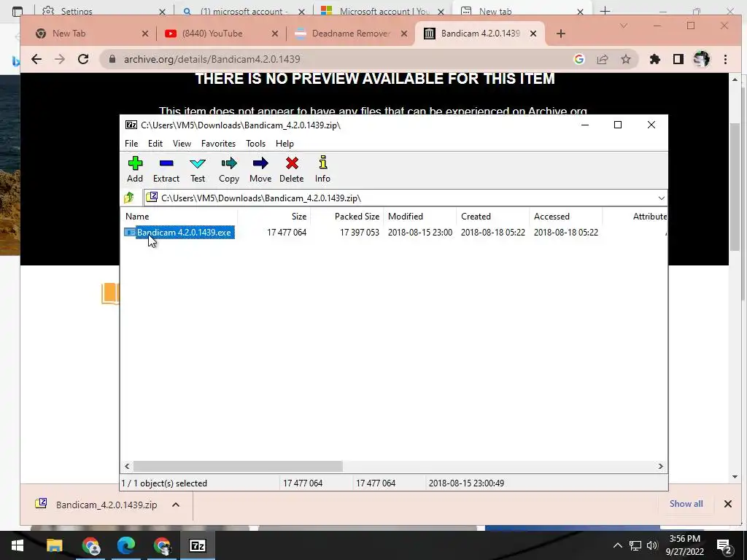Image resolution: width=747 pixels, height=560 pixels.
Task: Expand the 7-Zip address path dropdown
Action: pyautogui.click(x=661, y=198)
